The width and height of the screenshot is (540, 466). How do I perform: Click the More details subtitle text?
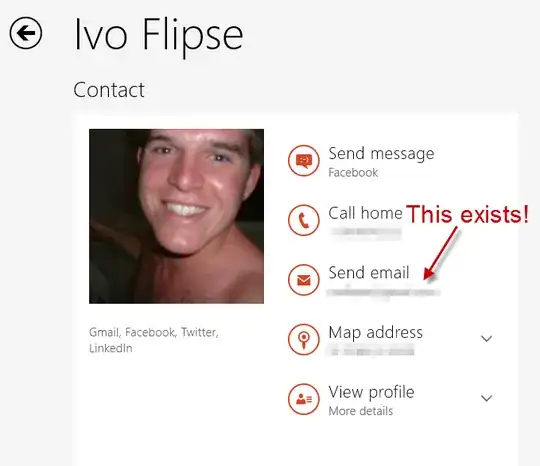(361, 411)
